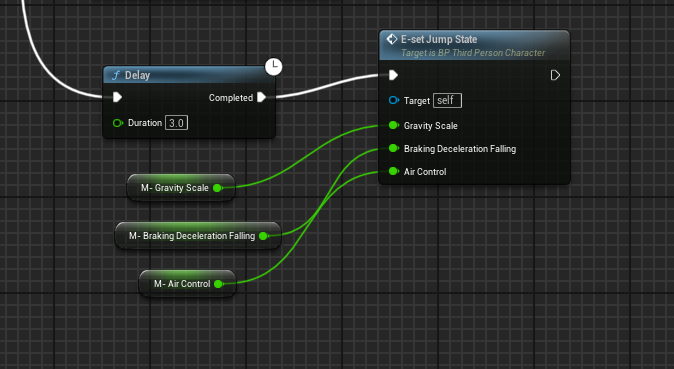Edit the Duration value field 3.0
This screenshot has width=674, height=369.
176,123
